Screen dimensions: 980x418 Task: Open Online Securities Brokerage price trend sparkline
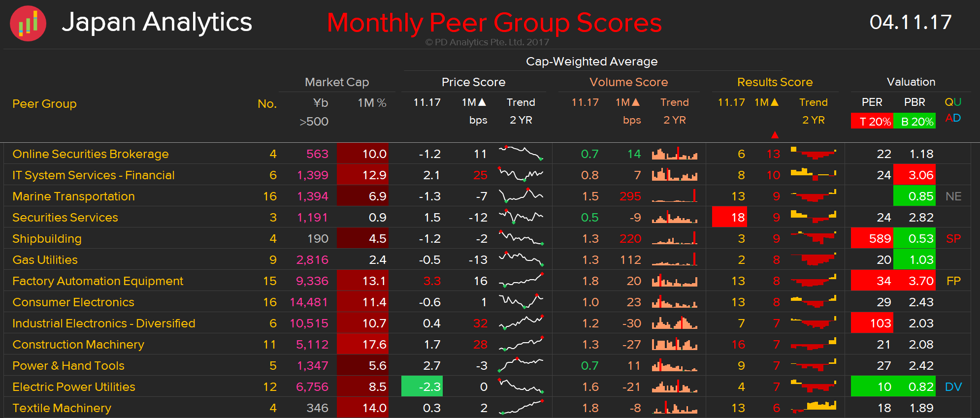[521, 154]
